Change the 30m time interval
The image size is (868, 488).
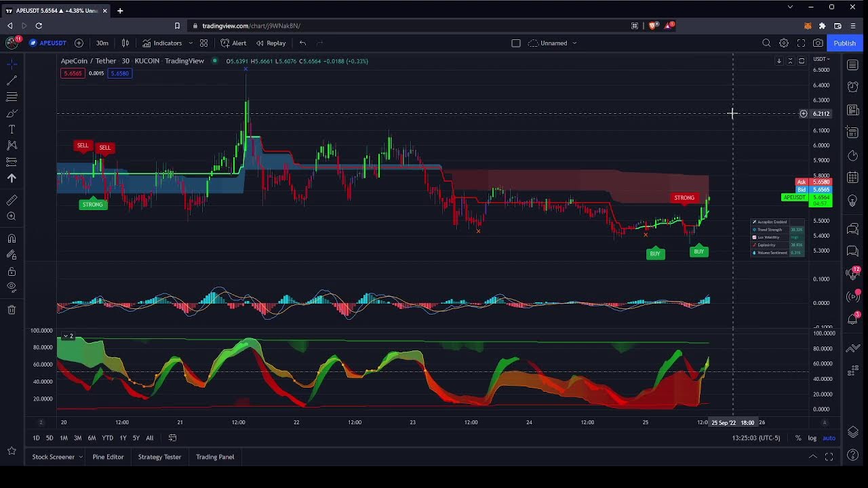tap(102, 43)
